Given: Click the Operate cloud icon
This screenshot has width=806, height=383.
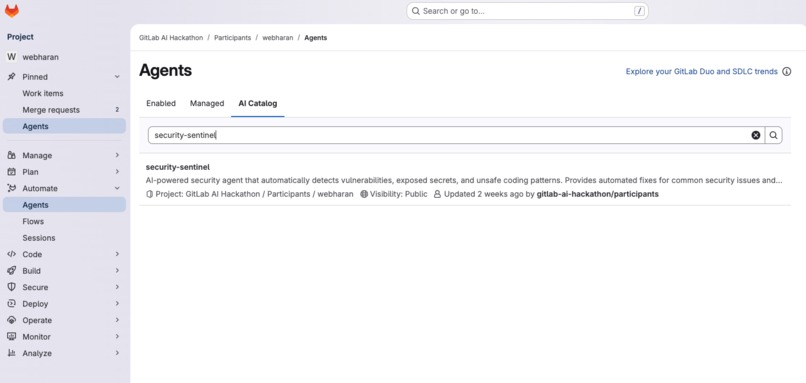Looking at the screenshot, I should pos(11,320).
